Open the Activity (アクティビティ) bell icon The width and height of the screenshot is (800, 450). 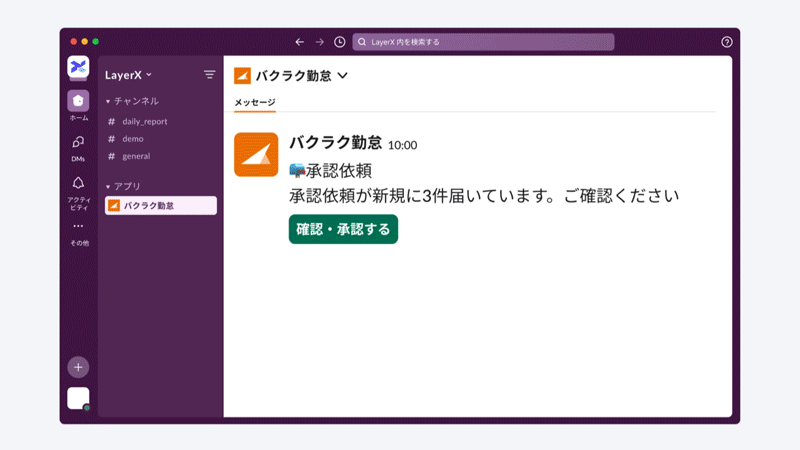click(78, 183)
